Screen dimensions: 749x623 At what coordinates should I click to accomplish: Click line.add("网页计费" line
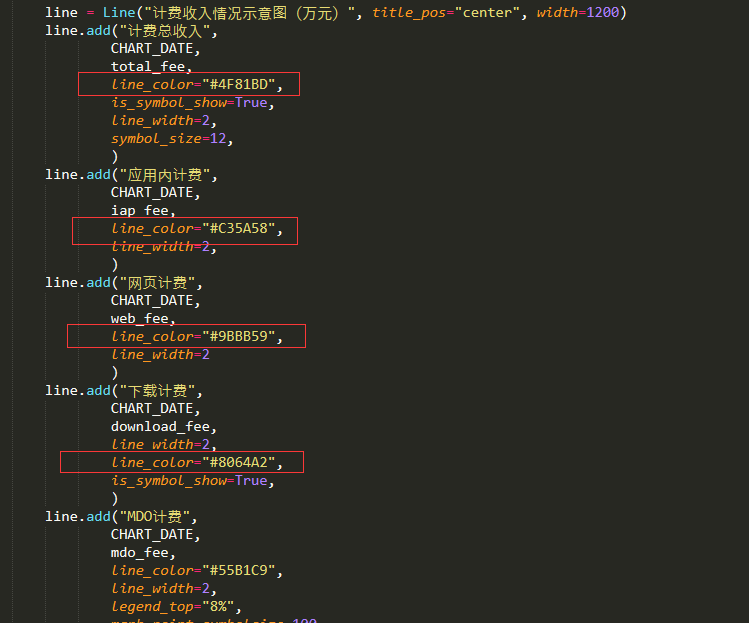point(124,283)
